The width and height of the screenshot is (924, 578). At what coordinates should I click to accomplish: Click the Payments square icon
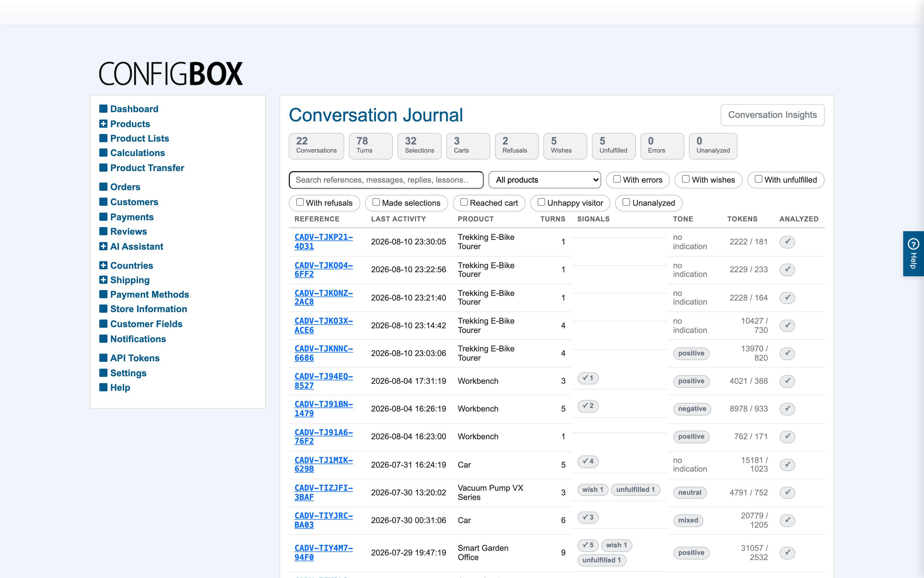(103, 216)
